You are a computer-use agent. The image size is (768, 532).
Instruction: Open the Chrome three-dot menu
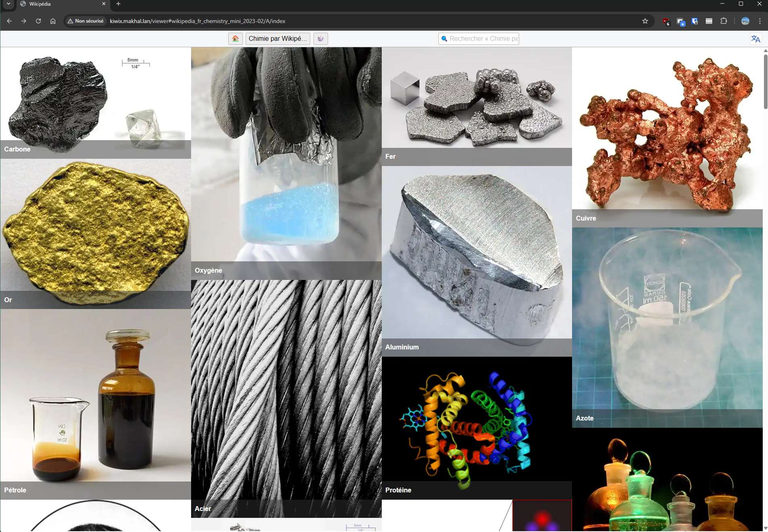click(760, 21)
